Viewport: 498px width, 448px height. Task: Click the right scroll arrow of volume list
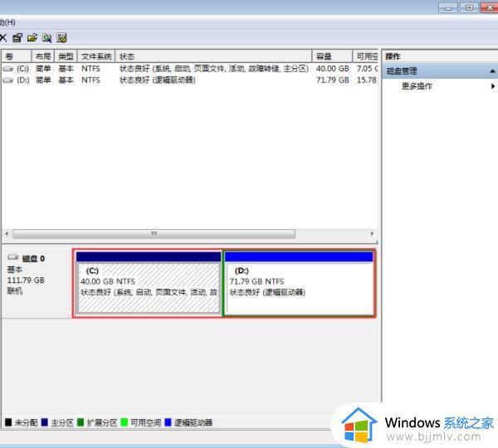coord(372,234)
